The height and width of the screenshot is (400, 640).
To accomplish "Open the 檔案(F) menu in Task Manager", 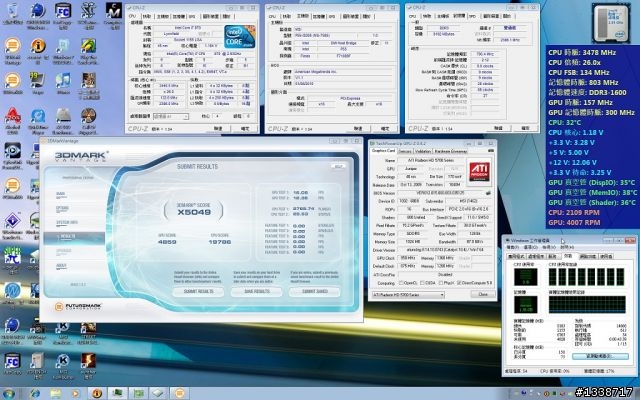I will pos(513,248).
